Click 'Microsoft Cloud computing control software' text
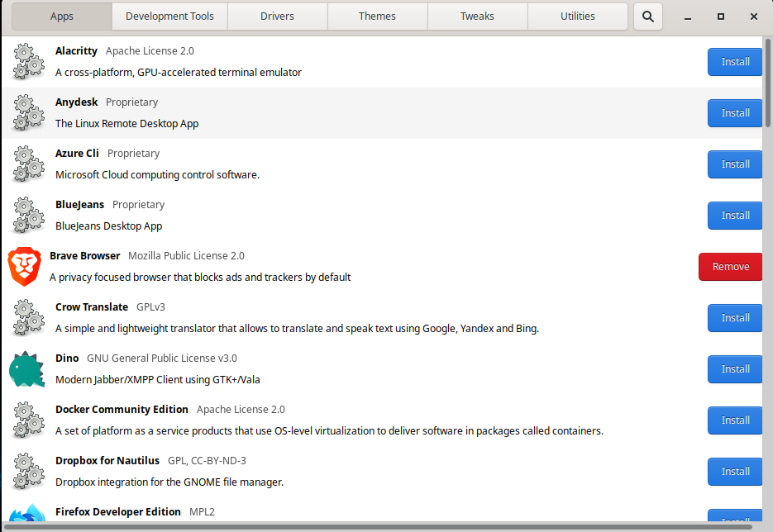 pos(157,175)
